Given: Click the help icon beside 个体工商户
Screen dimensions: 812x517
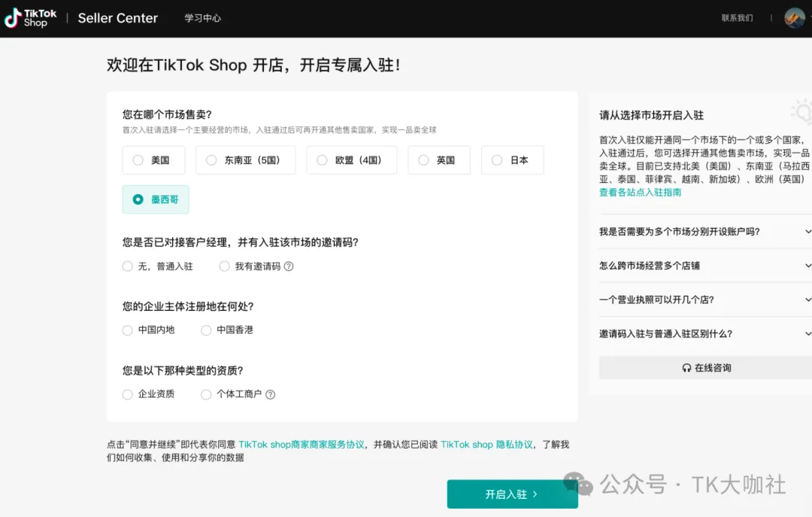Looking at the screenshot, I should [x=271, y=394].
